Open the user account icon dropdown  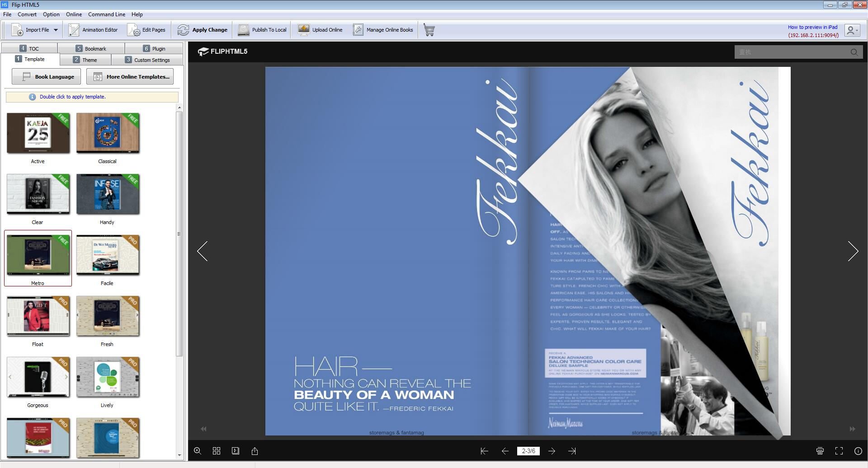852,30
